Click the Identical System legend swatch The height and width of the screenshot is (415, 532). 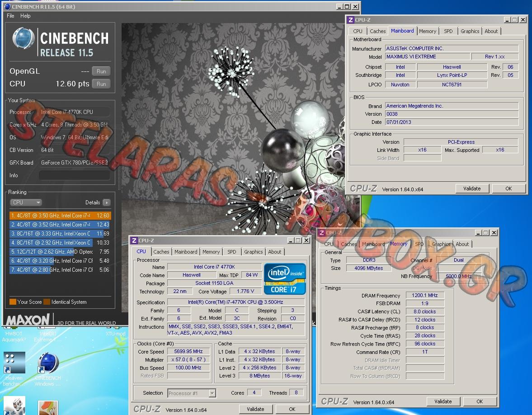pyautogui.click(x=47, y=302)
